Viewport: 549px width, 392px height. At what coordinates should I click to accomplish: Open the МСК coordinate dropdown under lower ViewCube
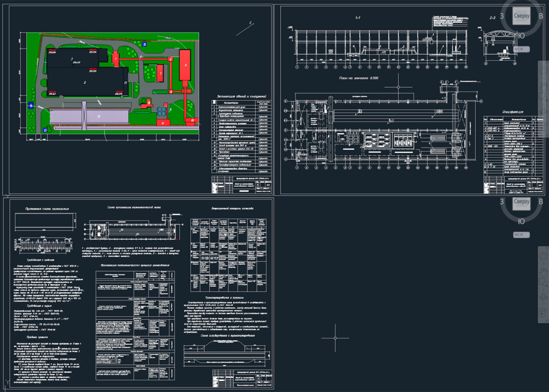tap(522, 235)
